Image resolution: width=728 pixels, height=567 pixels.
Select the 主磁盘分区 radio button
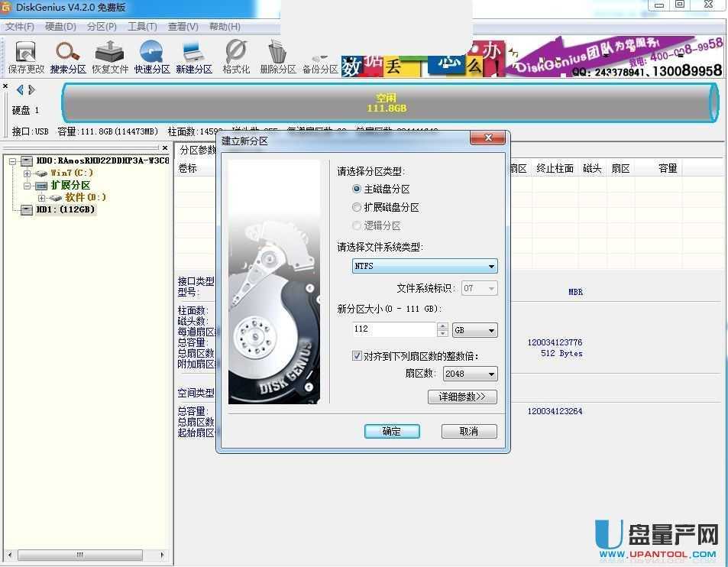pyautogui.click(x=357, y=189)
